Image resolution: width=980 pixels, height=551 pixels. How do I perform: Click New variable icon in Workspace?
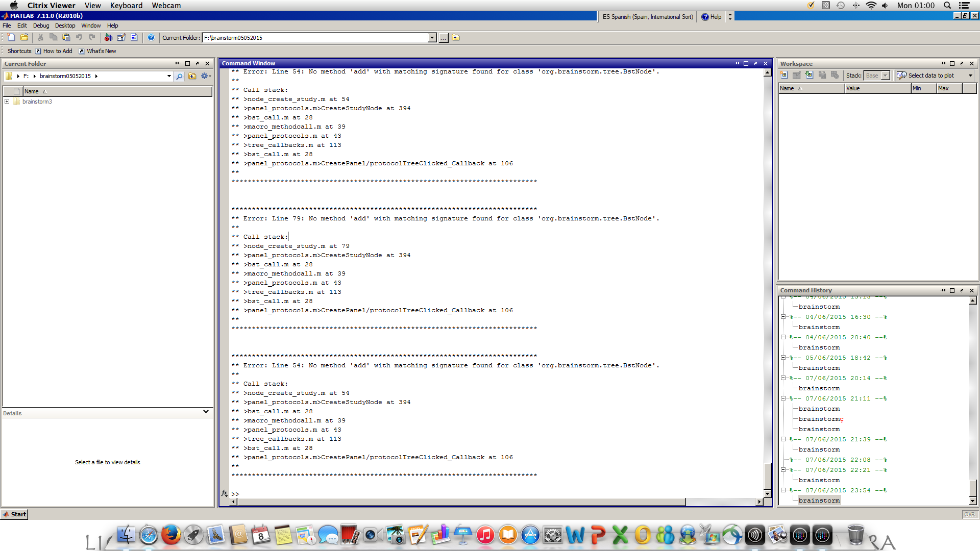pos(785,76)
